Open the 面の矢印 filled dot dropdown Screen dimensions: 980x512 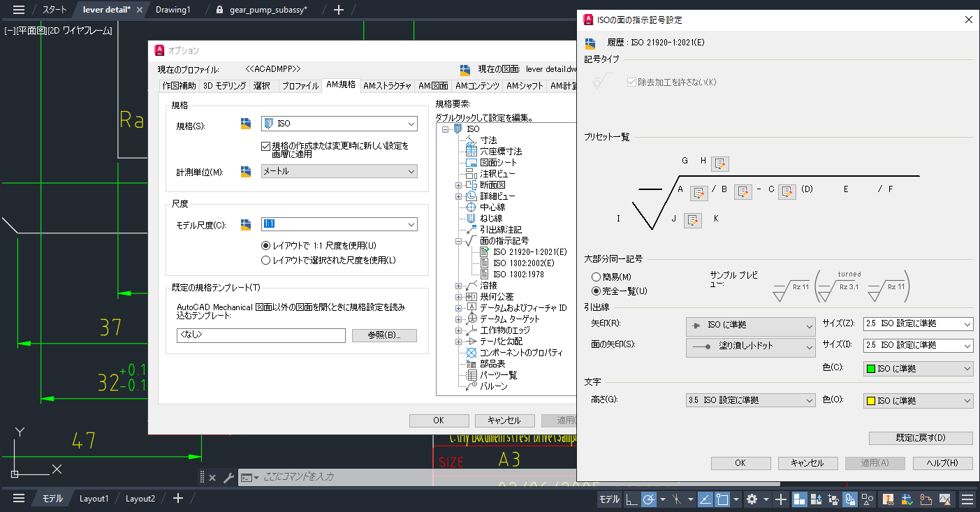[751, 346]
